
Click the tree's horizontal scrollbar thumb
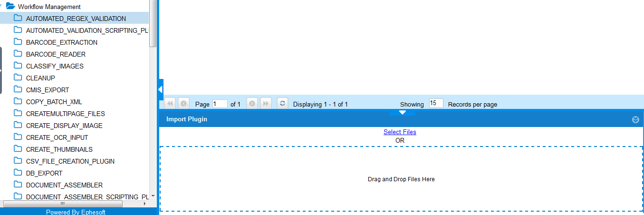click(x=63, y=204)
